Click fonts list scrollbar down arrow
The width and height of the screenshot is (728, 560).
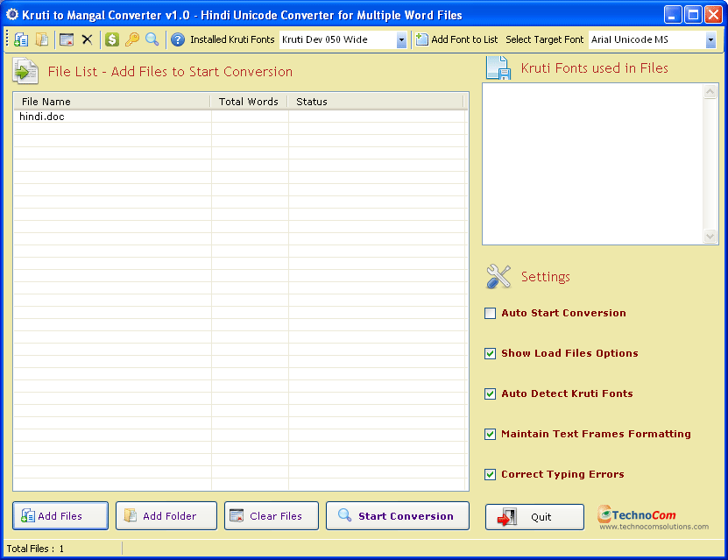pos(710,237)
